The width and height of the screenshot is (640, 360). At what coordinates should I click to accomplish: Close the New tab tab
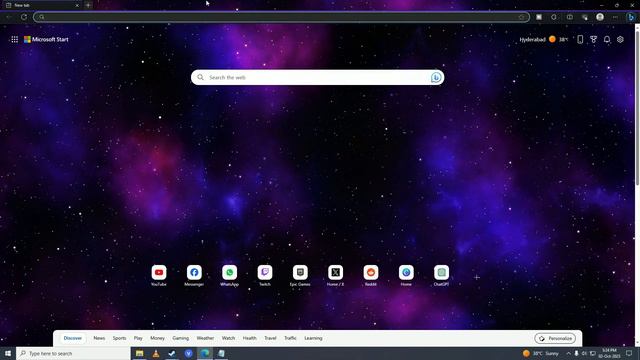coord(77,5)
